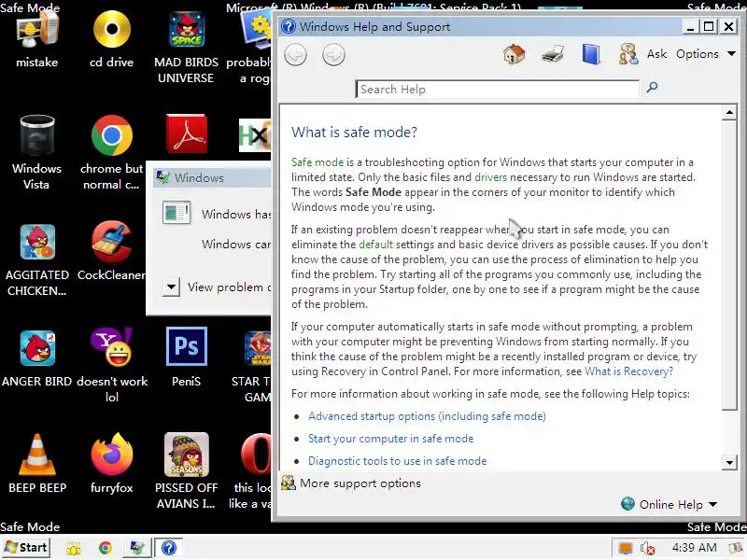
Task: Launch the Photoshop 'PeniS' icon
Action: [x=186, y=357]
